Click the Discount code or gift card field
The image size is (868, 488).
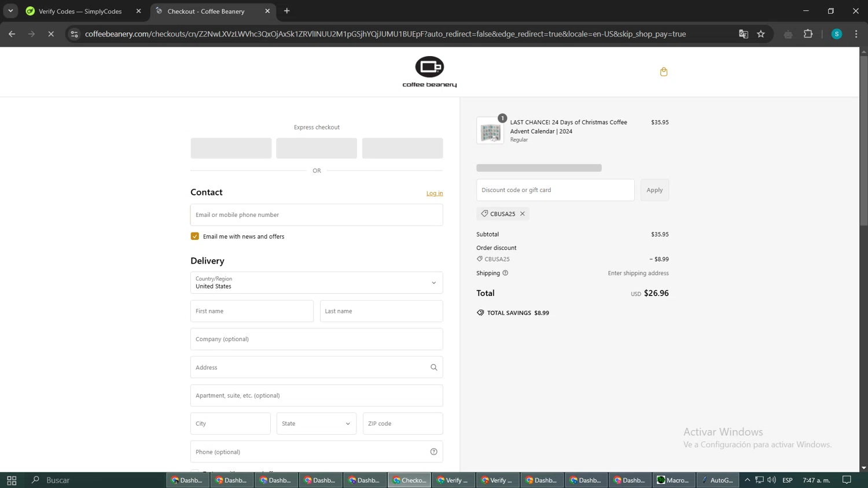pyautogui.click(x=556, y=190)
